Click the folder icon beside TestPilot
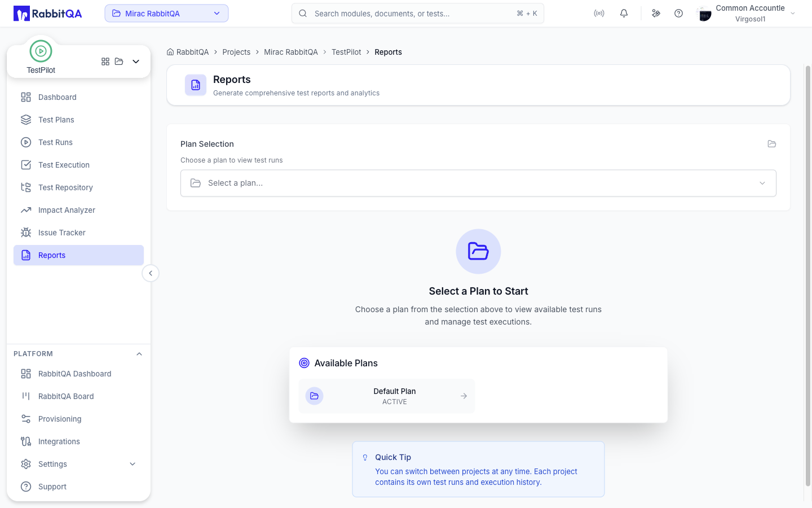This screenshot has width=812, height=508. click(119, 62)
